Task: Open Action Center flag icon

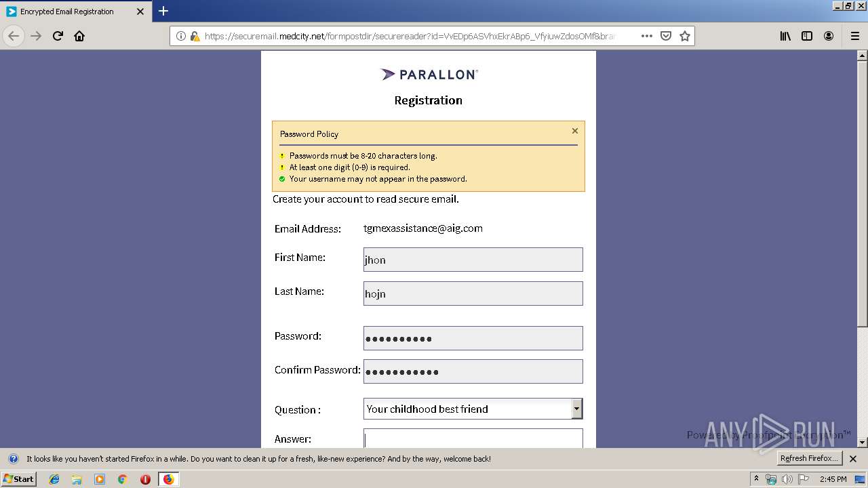Action: (804, 479)
